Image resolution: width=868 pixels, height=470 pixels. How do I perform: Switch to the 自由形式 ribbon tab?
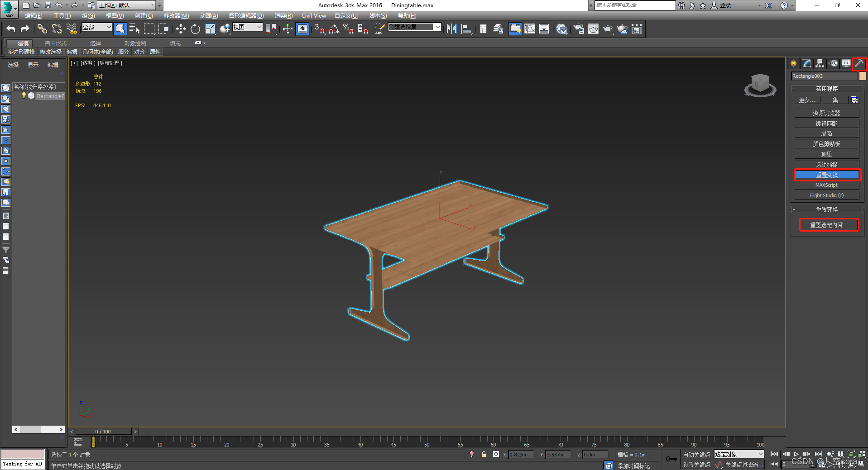tap(55, 43)
